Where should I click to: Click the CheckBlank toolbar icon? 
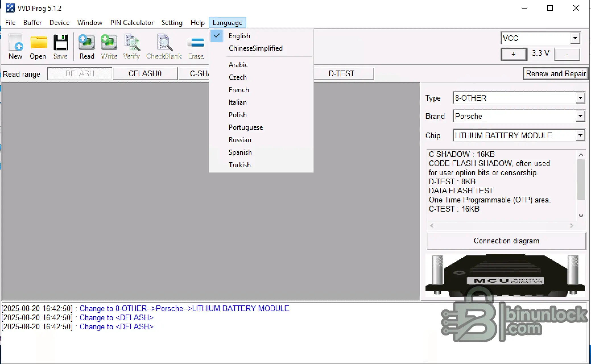coord(164,43)
